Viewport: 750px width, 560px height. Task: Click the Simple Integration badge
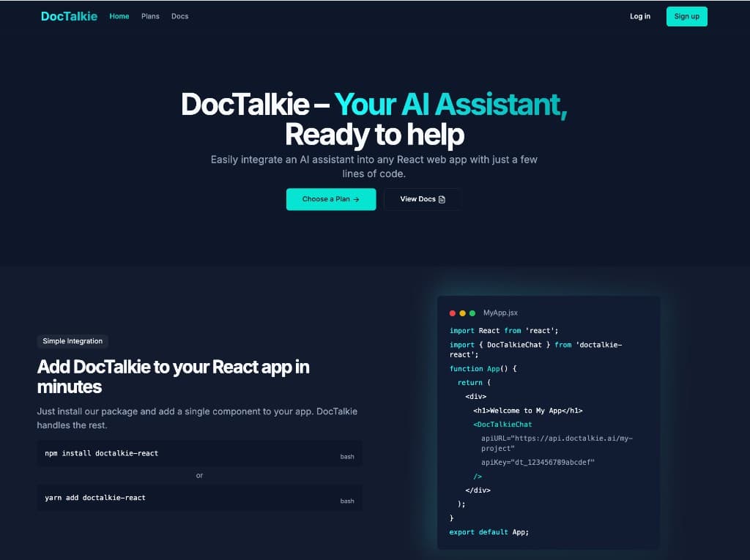pos(73,341)
